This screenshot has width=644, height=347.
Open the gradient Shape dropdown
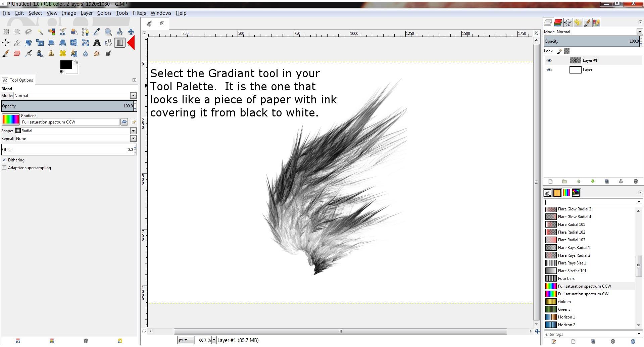click(x=133, y=131)
